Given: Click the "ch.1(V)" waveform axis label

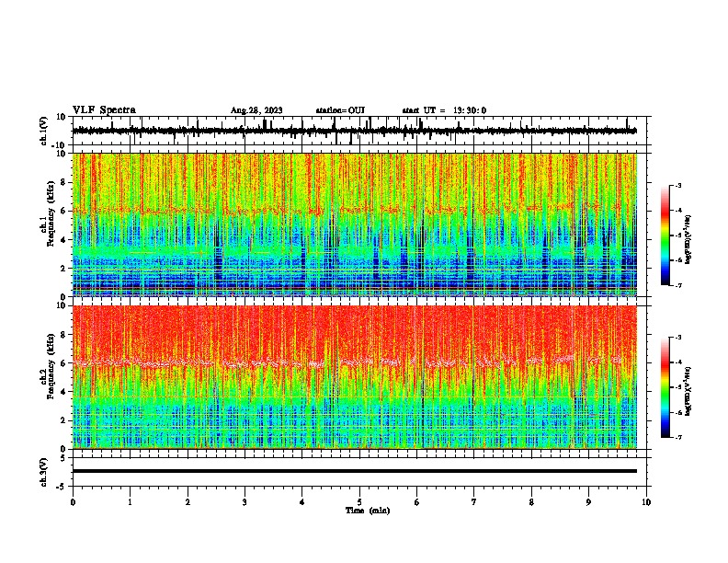Looking at the screenshot, I should tap(43, 131).
